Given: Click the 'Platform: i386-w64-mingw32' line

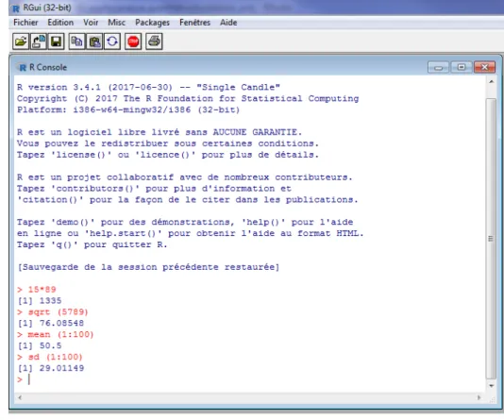Looking at the screenshot, I should 128,109.
